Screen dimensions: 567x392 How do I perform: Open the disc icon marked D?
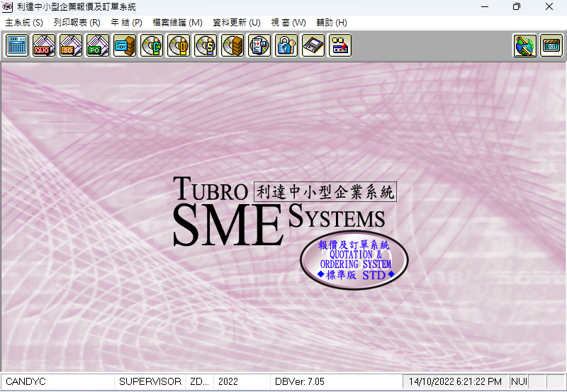point(179,45)
